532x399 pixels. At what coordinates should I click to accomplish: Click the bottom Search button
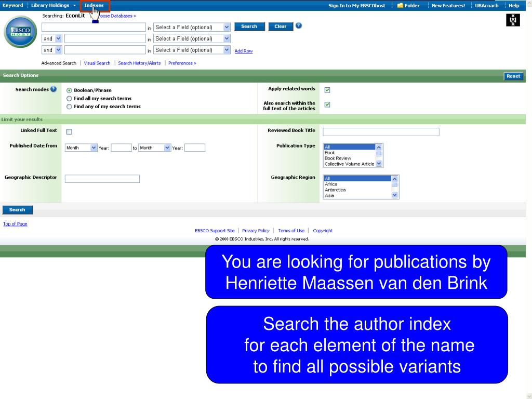coord(18,210)
